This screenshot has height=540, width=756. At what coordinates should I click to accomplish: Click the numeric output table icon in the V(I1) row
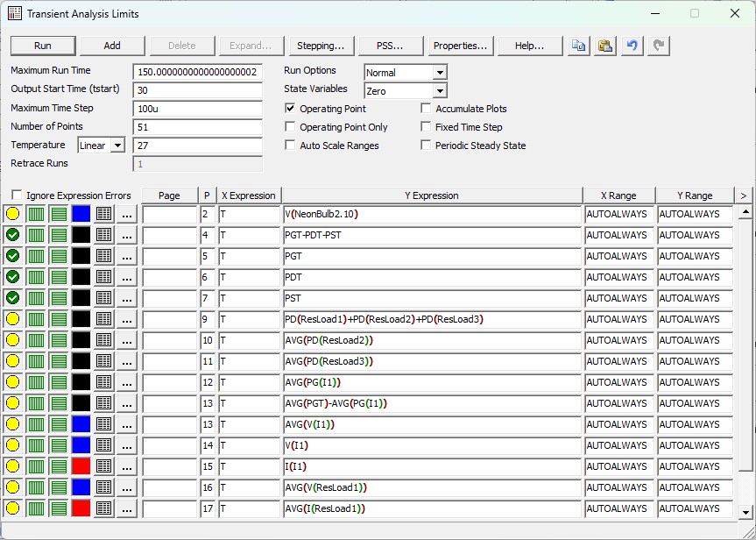click(103, 445)
